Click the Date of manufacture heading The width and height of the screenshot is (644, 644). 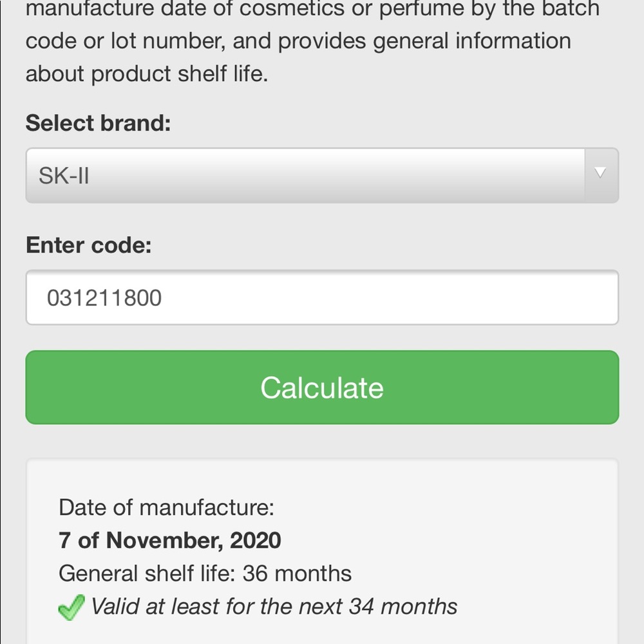click(x=166, y=507)
